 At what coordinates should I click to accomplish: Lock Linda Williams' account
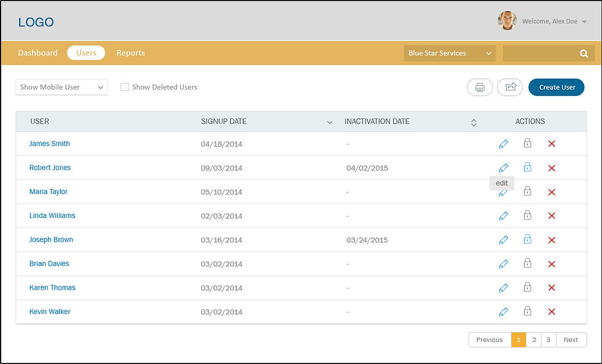pos(528,215)
